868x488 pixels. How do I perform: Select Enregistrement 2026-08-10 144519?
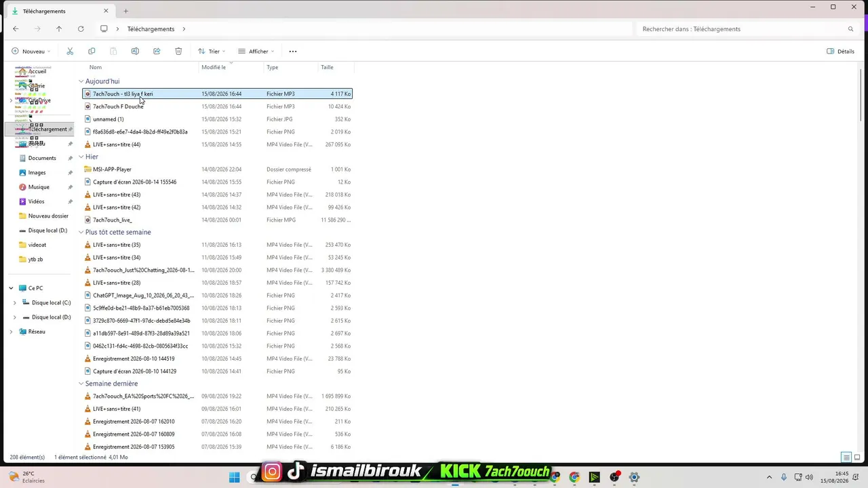pos(217,359)
